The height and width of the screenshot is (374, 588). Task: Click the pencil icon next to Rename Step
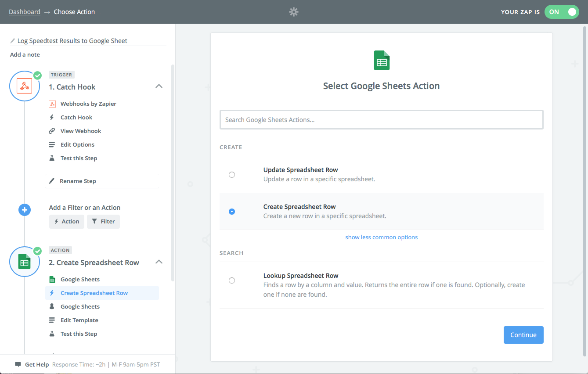(x=52, y=181)
